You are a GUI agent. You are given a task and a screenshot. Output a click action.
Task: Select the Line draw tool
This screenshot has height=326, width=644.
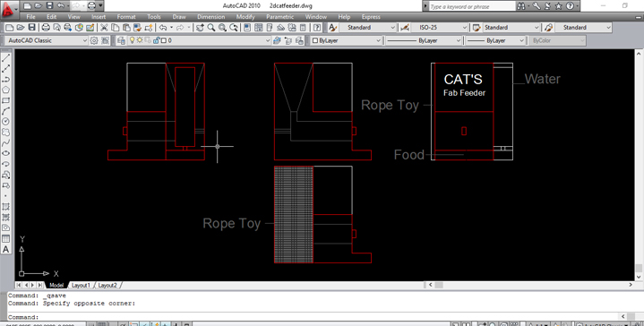[5, 58]
